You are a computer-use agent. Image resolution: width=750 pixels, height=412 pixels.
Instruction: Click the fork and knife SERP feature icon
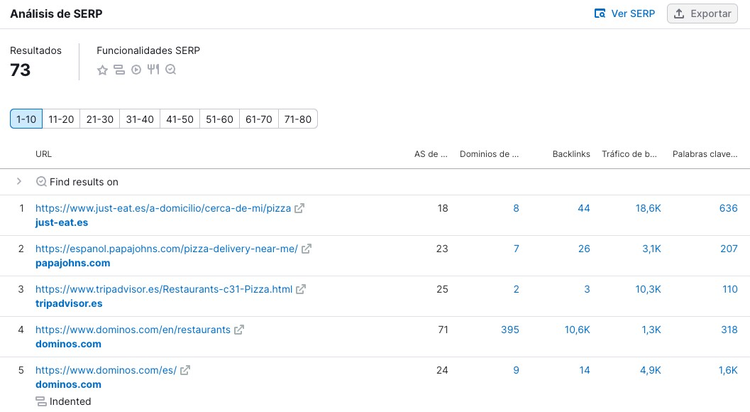click(x=153, y=69)
